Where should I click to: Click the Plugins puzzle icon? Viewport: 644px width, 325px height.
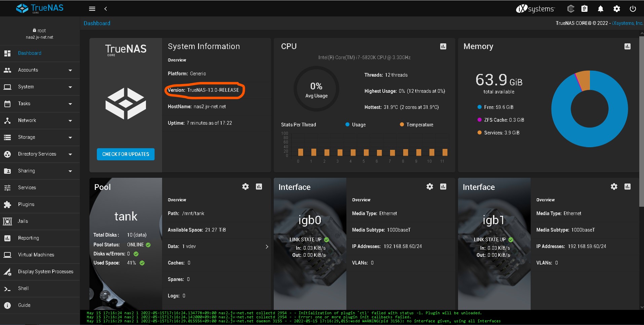tap(7, 204)
